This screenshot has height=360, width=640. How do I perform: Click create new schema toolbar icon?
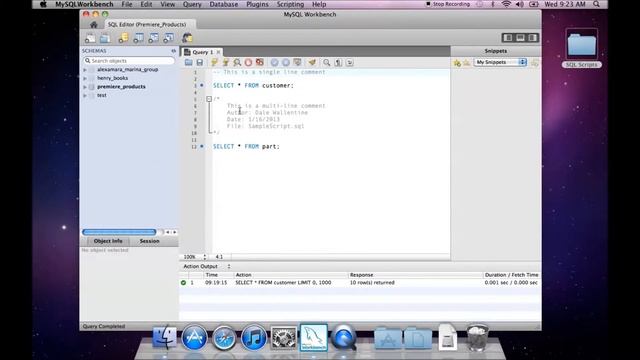click(x=123, y=38)
